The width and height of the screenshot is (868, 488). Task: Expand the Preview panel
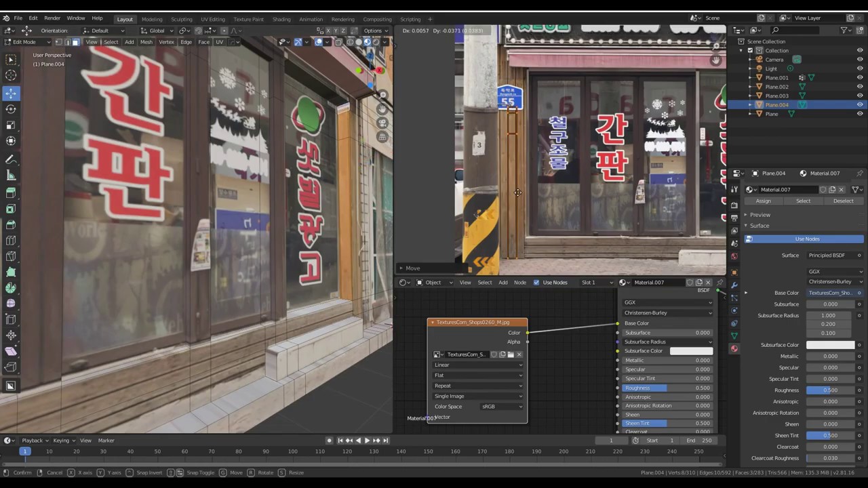pyautogui.click(x=759, y=215)
